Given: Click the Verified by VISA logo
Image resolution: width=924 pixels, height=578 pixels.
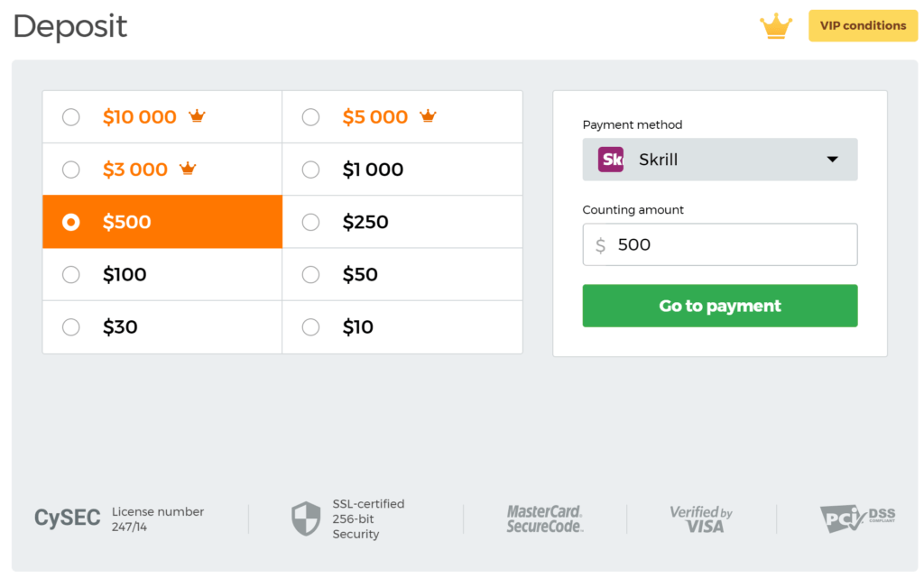Looking at the screenshot, I should pos(701,518).
